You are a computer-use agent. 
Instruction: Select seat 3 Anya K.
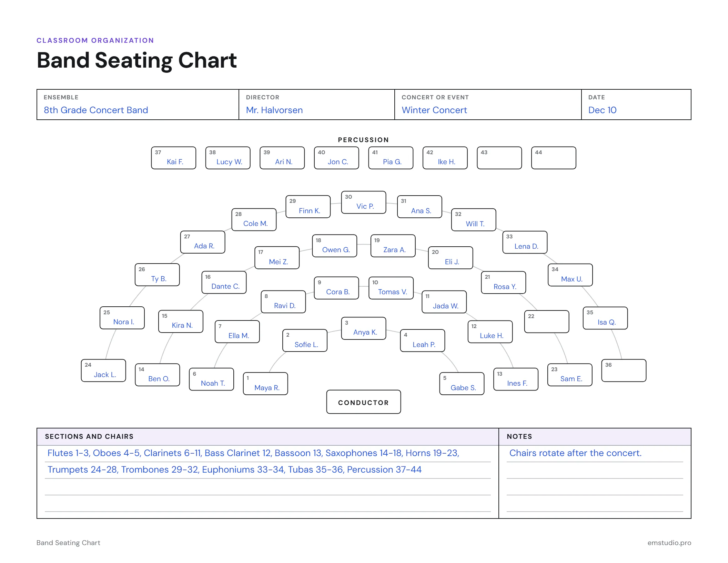point(364,328)
